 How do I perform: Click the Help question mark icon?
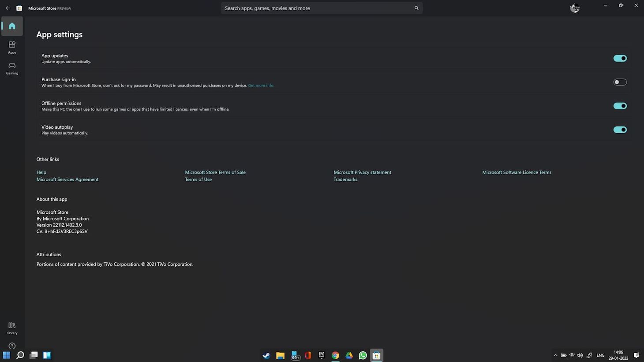pyautogui.click(x=12, y=346)
